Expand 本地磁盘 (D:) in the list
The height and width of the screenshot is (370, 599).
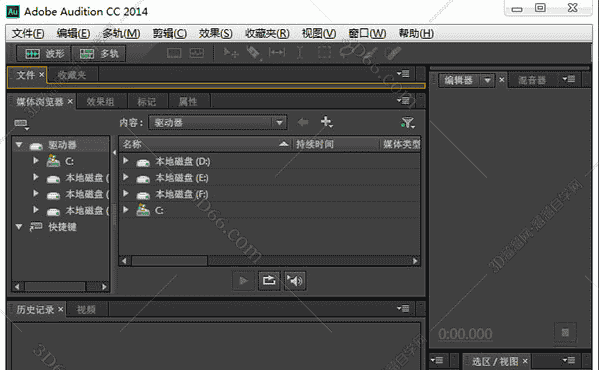(125, 161)
